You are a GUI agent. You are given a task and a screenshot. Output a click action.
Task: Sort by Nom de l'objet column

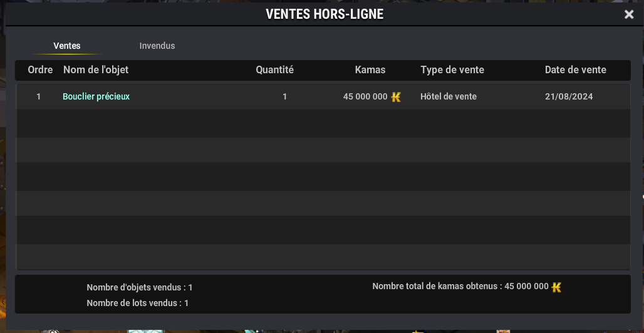tap(96, 70)
